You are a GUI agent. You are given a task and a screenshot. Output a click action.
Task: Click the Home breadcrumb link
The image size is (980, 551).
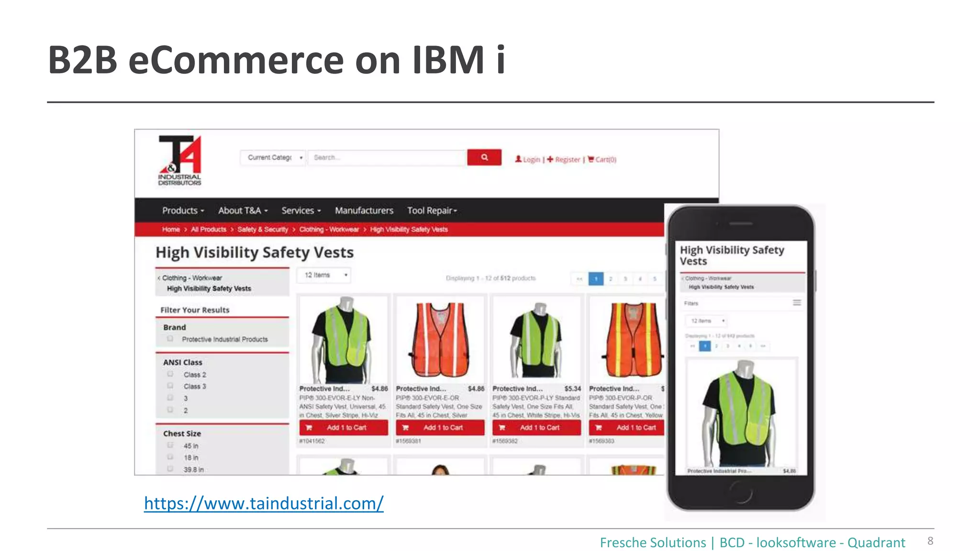pyautogui.click(x=171, y=230)
